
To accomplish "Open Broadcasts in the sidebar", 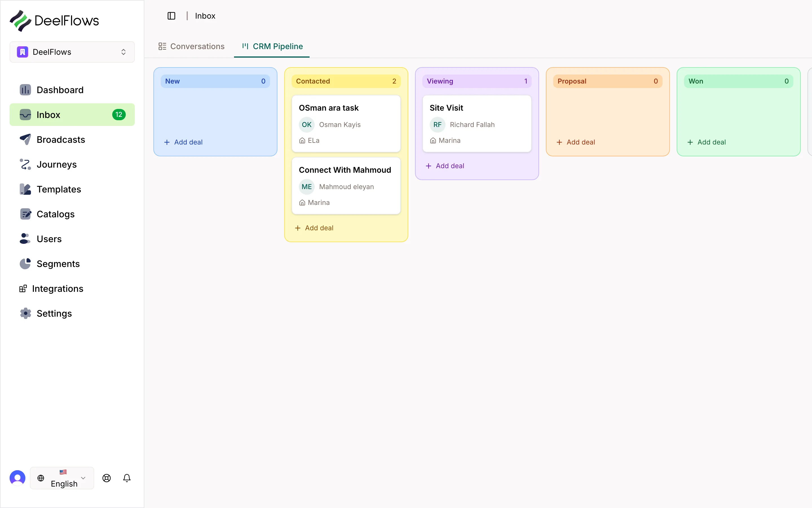I will click(72, 139).
